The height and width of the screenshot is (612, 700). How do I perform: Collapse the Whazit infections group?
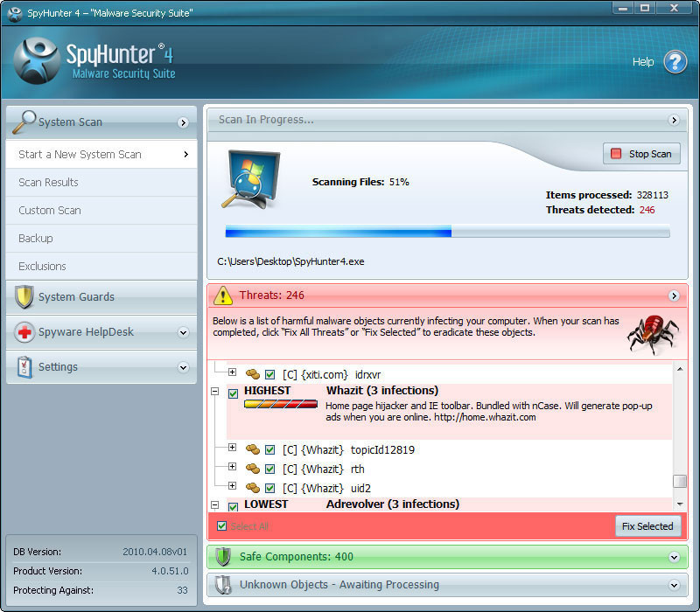click(x=214, y=391)
